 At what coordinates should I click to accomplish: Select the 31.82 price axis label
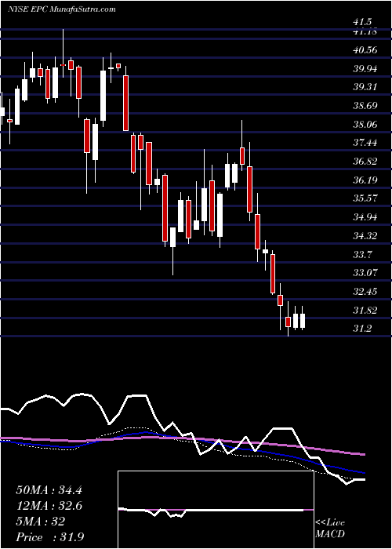[x=365, y=310]
